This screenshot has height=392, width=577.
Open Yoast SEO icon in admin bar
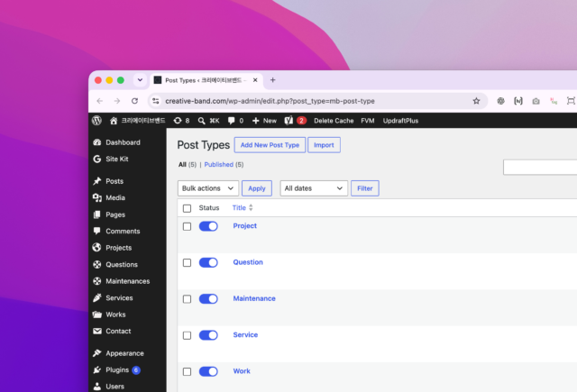(x=288, y=121)
